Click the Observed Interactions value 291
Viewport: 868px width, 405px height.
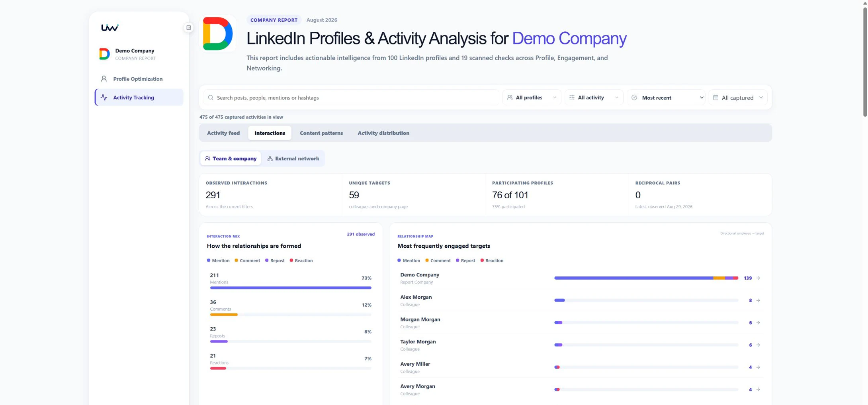pyautogui.click(x=213, y=195)
